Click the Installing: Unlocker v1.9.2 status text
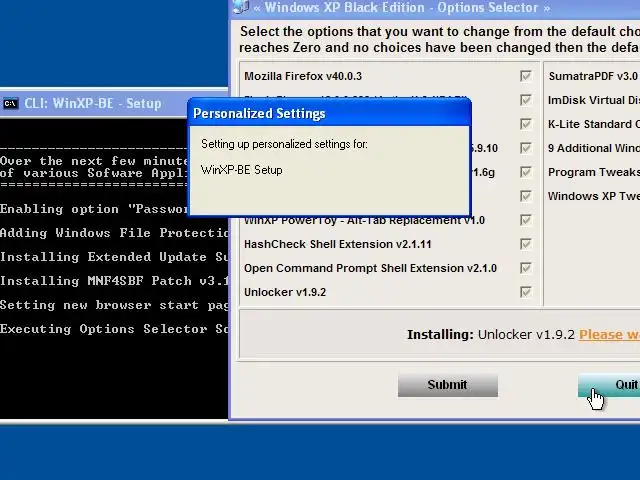Image resolution: width=640 pixels, height=480 pixels. click(x=491, y=335)
